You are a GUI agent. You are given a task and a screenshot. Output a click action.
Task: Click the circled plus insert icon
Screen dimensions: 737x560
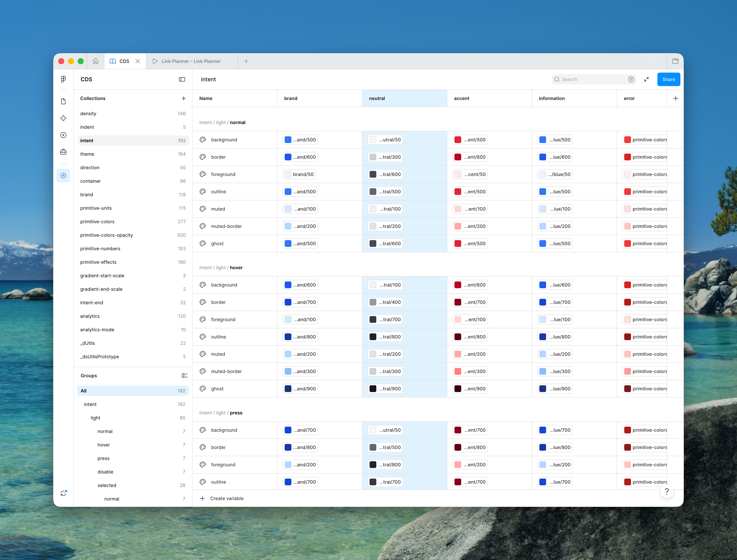point(63,135)
